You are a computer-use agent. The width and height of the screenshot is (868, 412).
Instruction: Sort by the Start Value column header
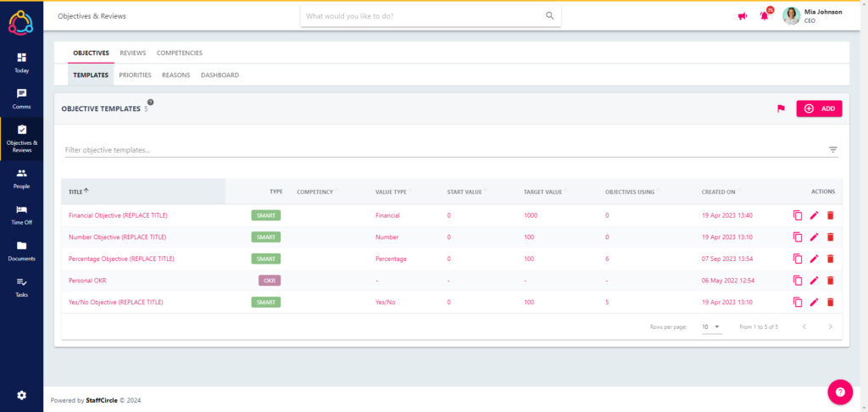point(464,192)
